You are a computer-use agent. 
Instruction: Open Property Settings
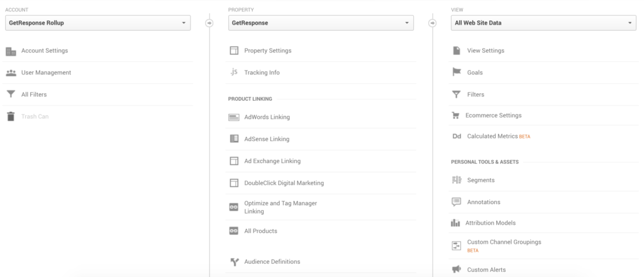[268, 50]
